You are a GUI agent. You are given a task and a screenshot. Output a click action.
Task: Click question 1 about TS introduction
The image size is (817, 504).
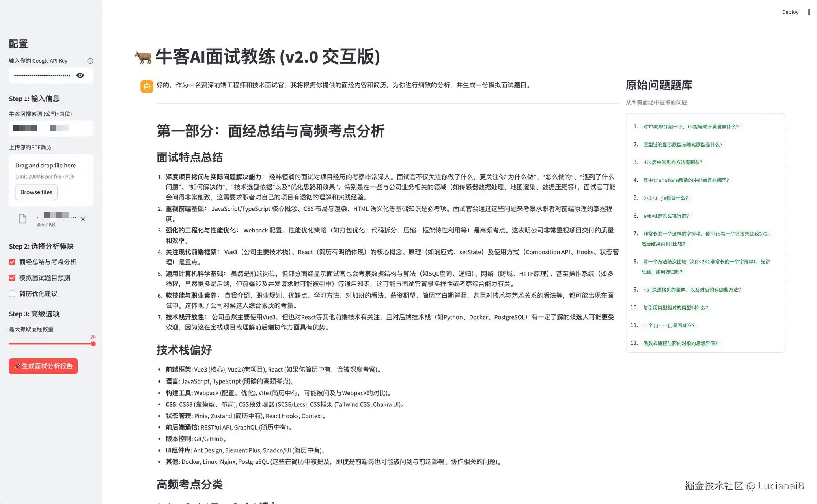(x=691, y=126)
